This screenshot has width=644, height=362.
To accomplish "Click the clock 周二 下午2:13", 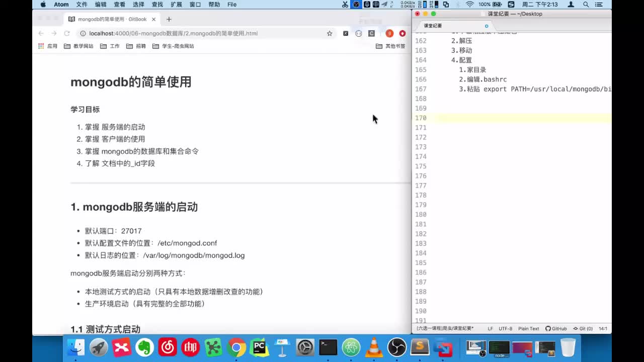I will coord(540,5).
